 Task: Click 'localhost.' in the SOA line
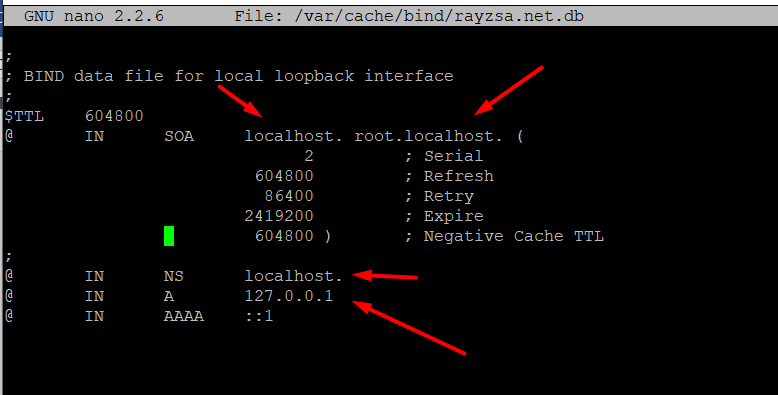(293, 136)
